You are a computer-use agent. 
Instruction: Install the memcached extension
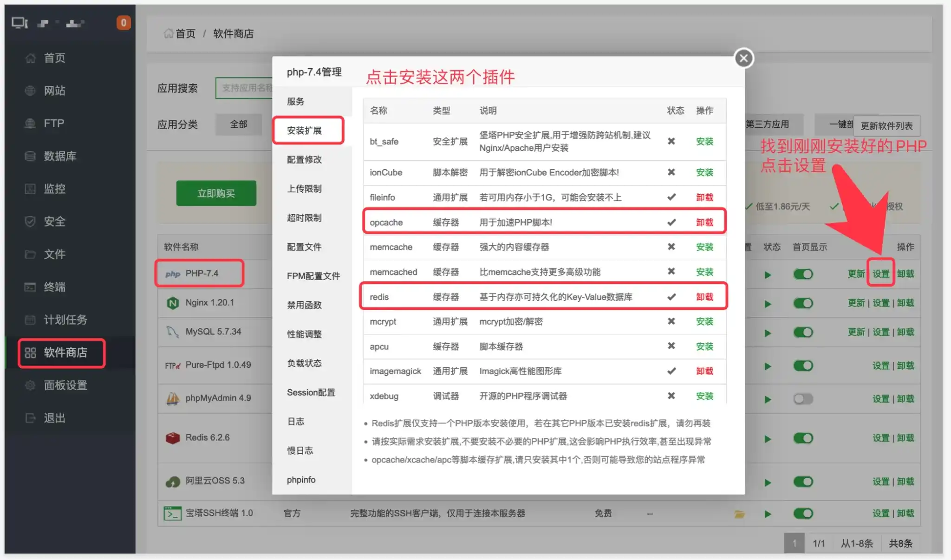click(x=705, y=272)
